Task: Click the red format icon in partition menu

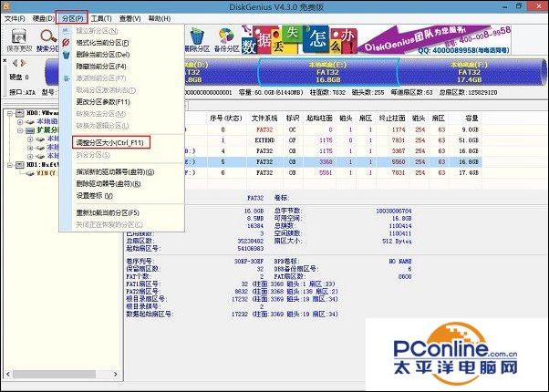Action: pos(66,43)
